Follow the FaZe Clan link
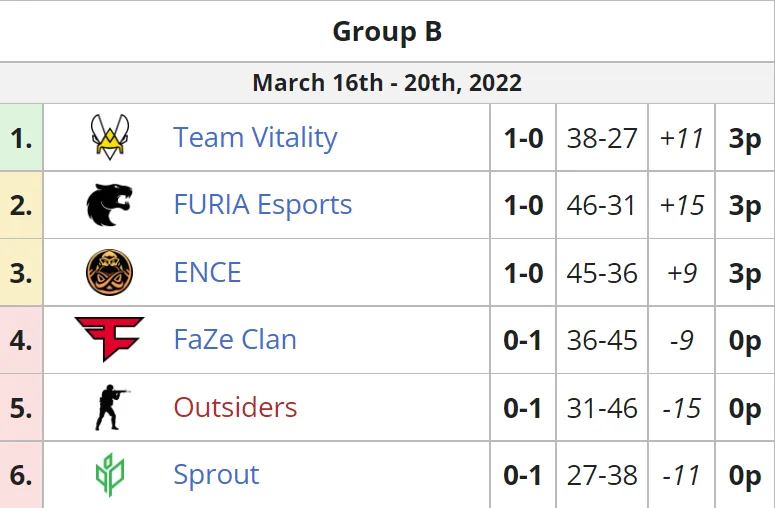The height and width of the screenshot is (508, 775). tap(235, 339)
